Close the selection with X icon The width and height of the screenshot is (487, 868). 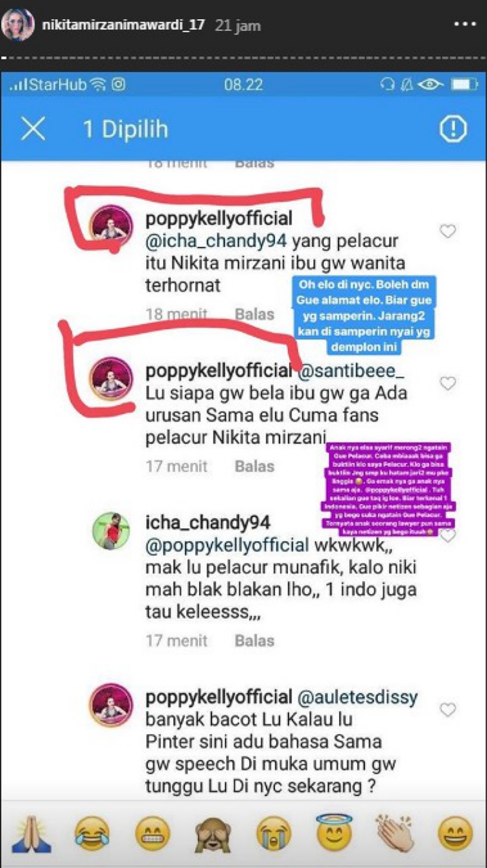click(x=32, y=129)
